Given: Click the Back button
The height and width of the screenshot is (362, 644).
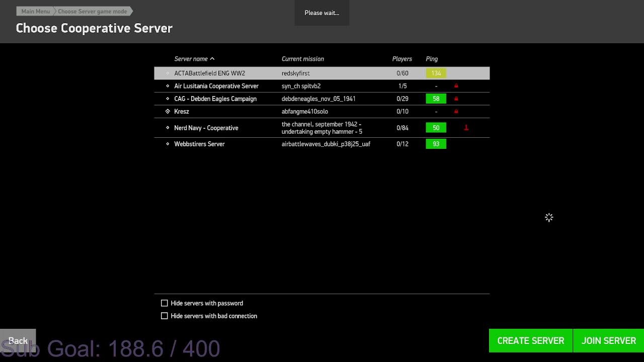Looking at the screenshot, I should click(18, 340).
